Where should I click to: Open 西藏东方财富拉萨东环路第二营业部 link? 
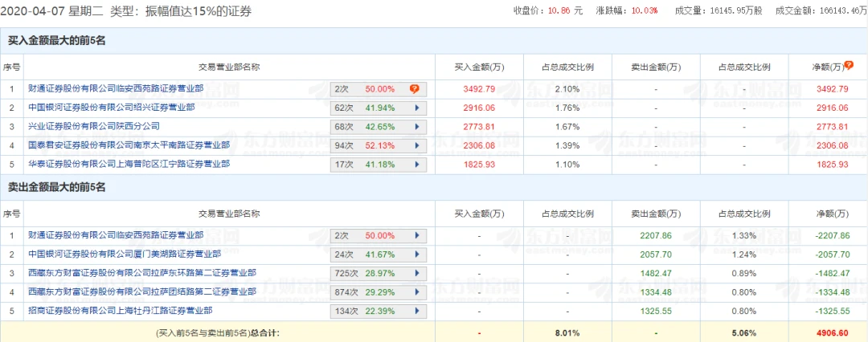(142, 273)
